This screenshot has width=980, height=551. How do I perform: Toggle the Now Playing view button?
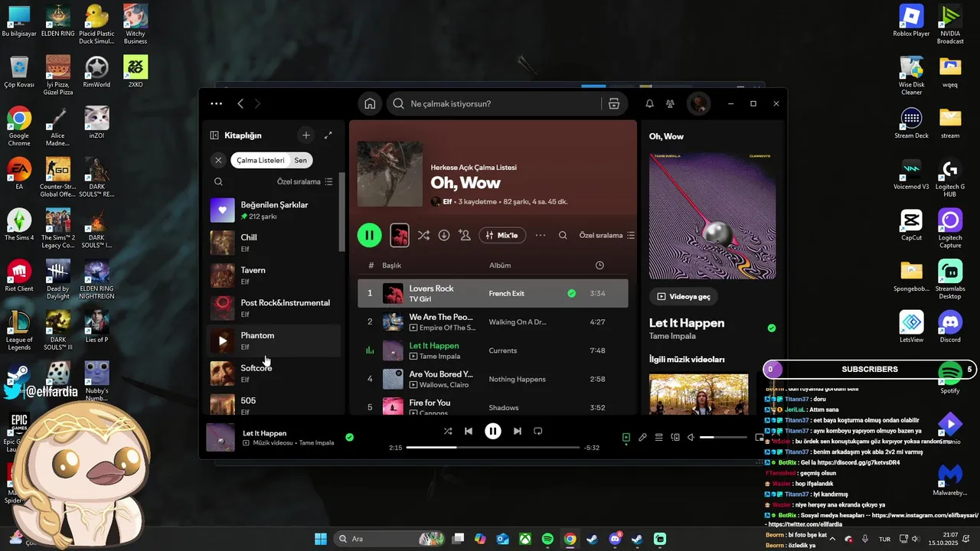point(626,438)
